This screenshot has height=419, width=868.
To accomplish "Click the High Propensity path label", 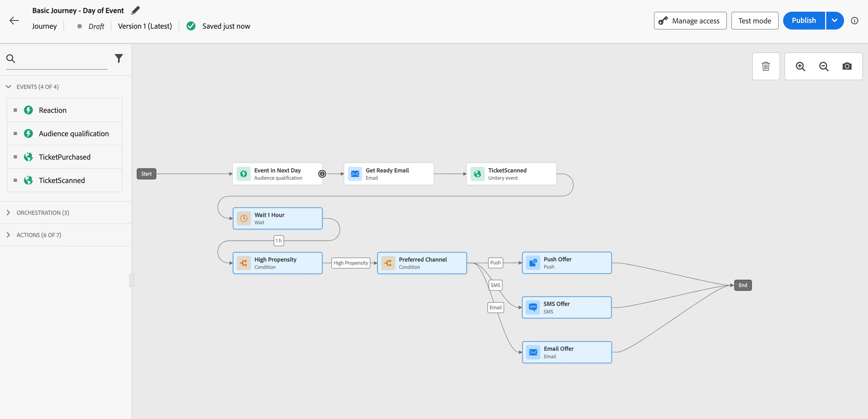I will pyautogui.click(x=350, y=263).
